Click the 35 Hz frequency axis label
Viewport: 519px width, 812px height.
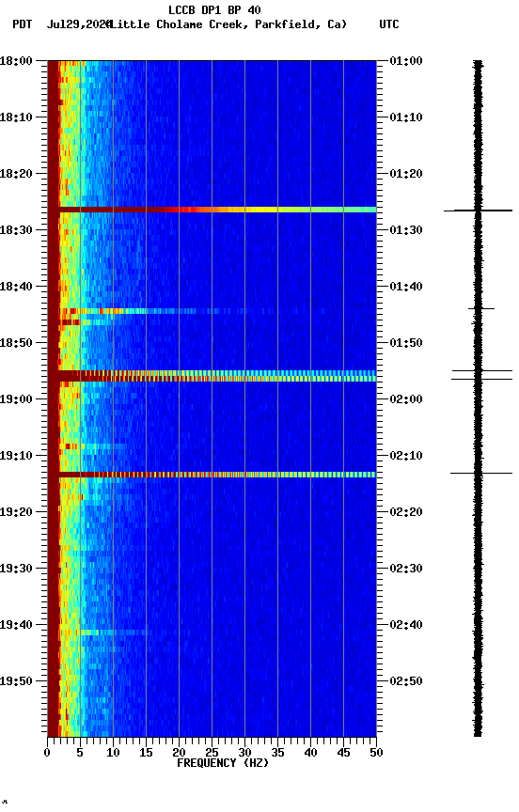click(277, 754)
